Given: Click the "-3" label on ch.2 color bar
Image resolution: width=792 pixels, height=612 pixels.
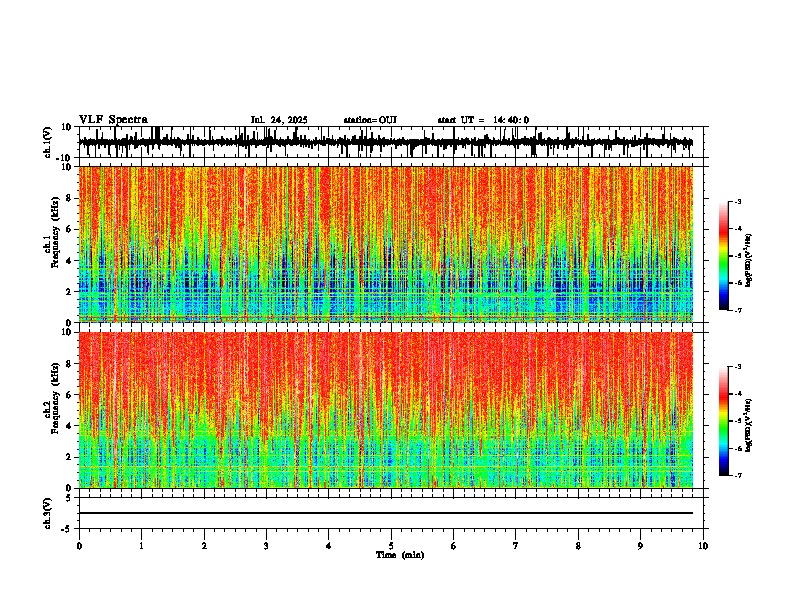Looking at the screenshot, I should pos(738,367).
